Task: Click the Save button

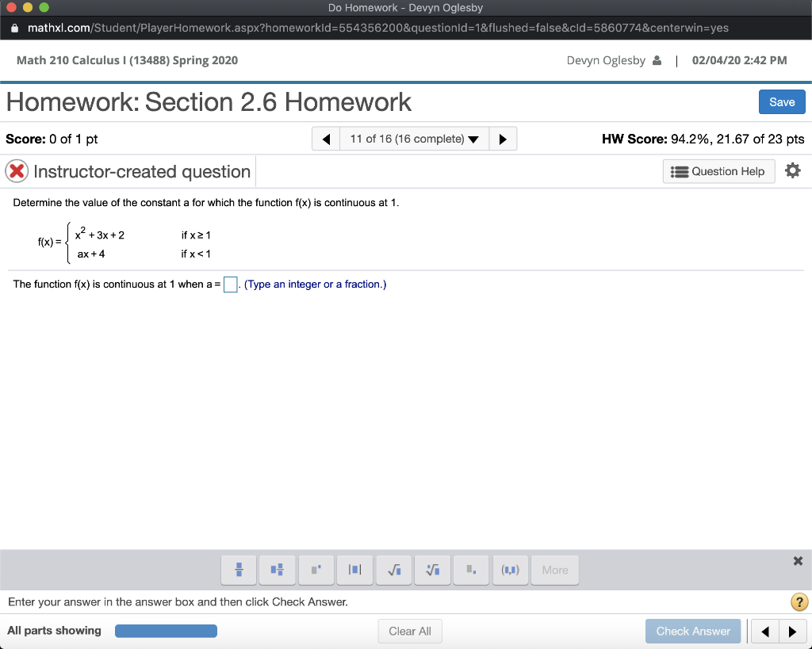Action: tap(782, 101)
